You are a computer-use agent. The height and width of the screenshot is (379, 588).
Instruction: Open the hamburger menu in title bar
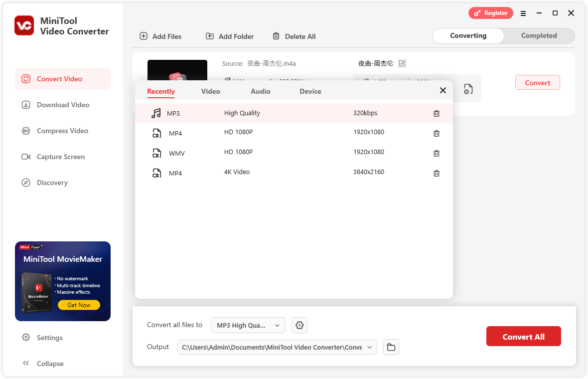point(523,13)
